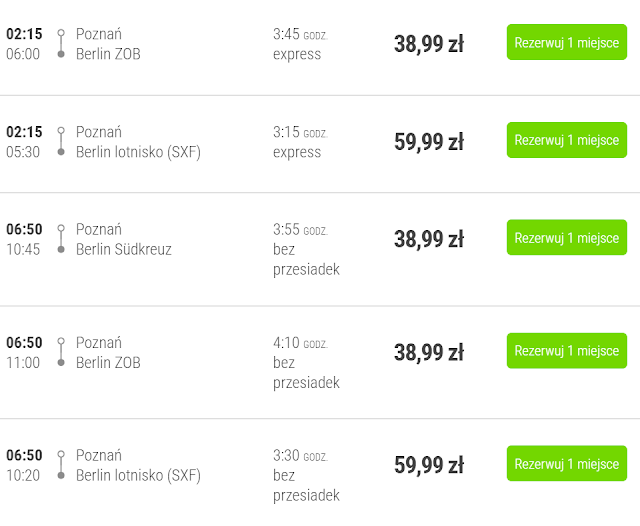Reserve a seat on the 02:15 Berlin ZOB bus
This screenshot has width=640, height=526.
coord(566,43)
